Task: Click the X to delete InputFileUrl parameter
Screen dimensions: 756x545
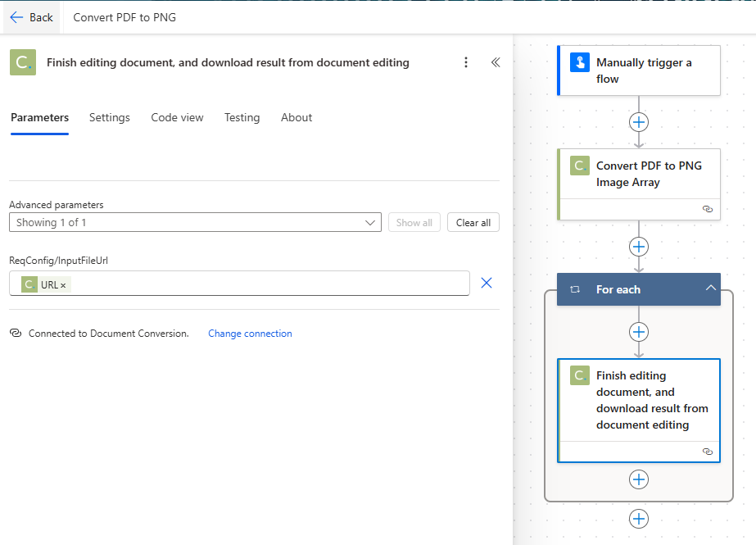Action: [x=487, y=283]
